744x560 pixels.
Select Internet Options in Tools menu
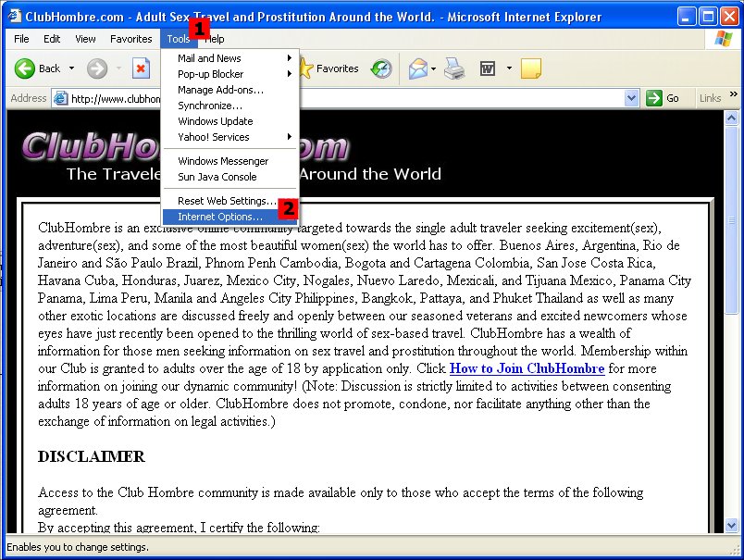230,217
